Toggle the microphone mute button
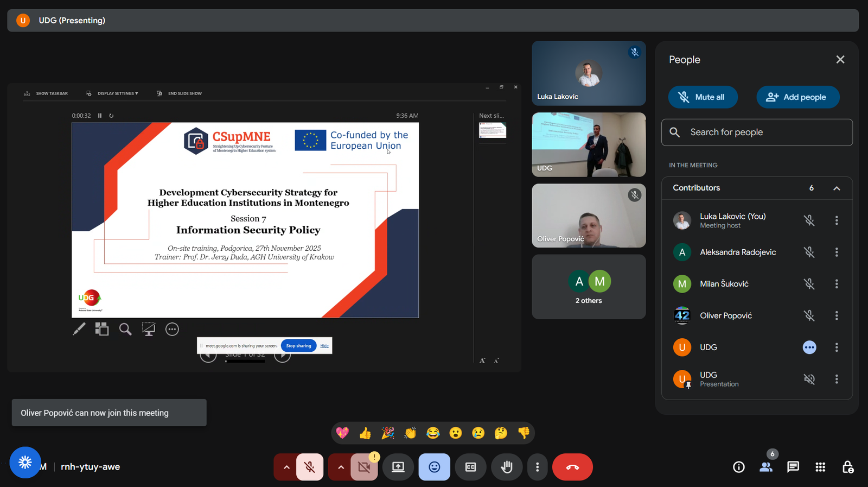The width and height of the screenshot is (868, 487). (310, 467)
